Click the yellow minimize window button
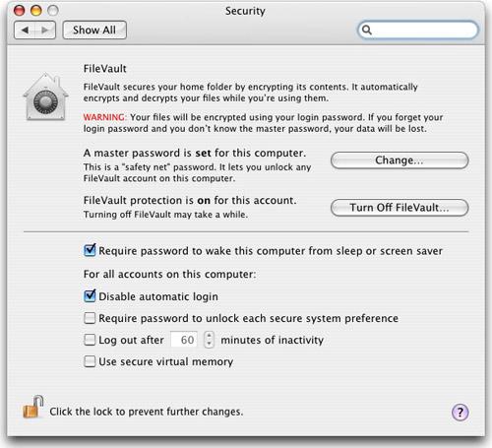 point(36,11)
